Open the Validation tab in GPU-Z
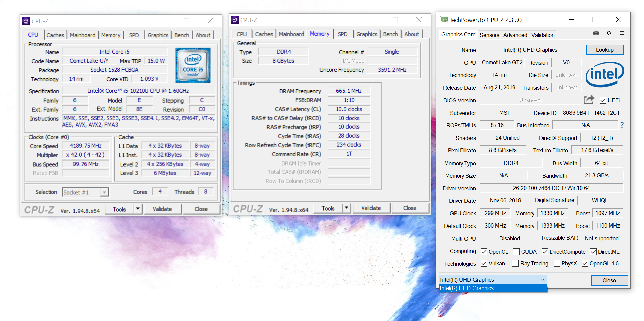 coord(543,35)
